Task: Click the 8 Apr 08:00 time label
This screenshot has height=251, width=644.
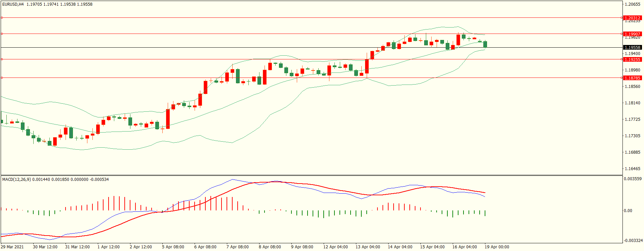Action: tap(270, 247)
